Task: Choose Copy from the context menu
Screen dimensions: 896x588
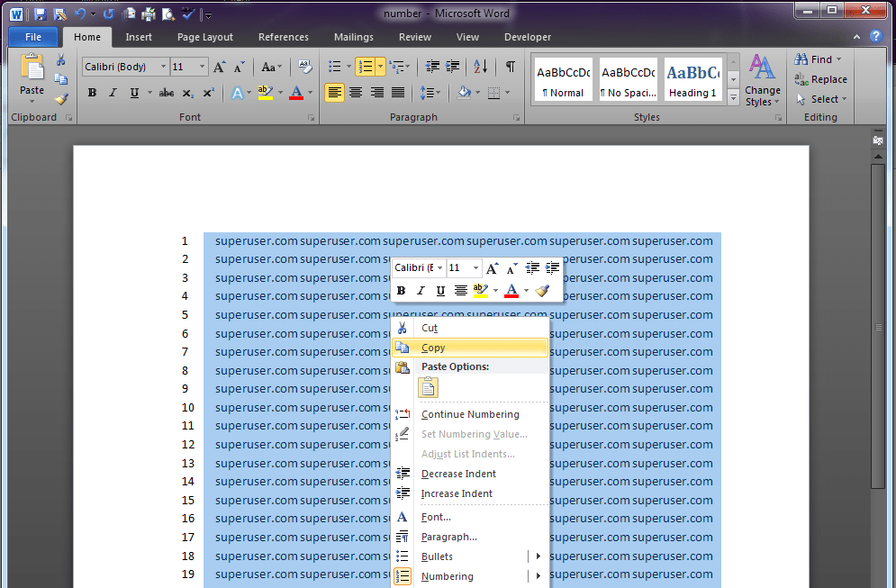Action: 433,347
